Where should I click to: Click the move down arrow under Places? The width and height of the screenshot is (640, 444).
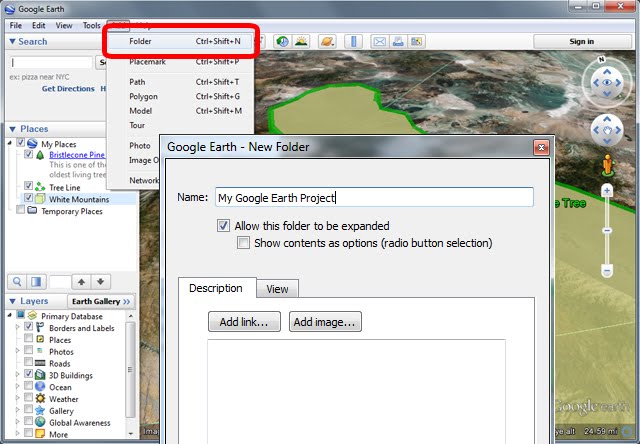(100, 282)
